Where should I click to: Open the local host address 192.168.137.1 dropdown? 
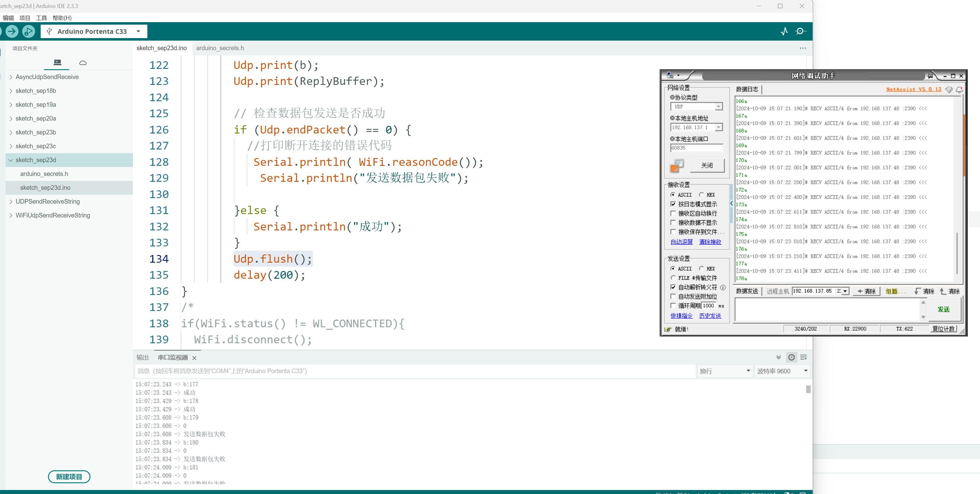click(718, 127)
